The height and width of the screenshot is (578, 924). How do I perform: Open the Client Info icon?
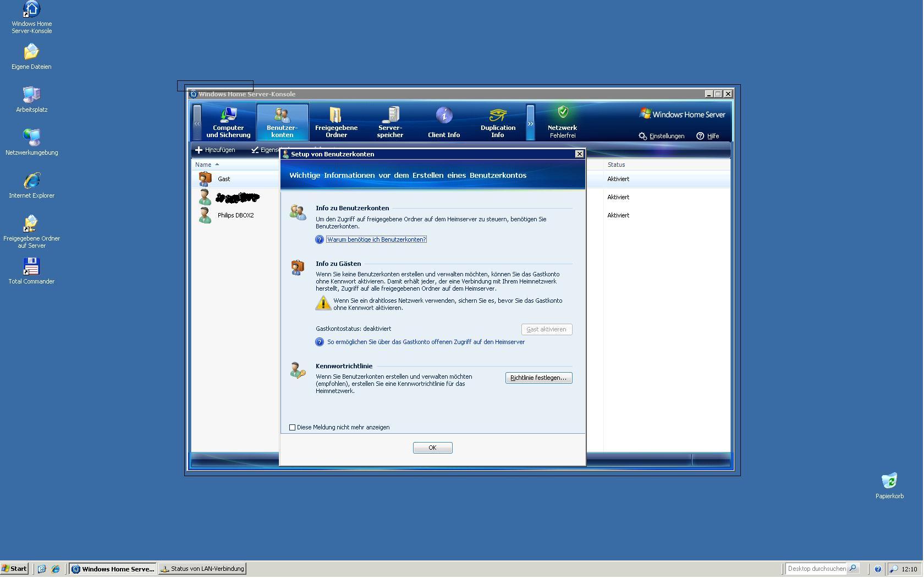click(x=444, y=115)
